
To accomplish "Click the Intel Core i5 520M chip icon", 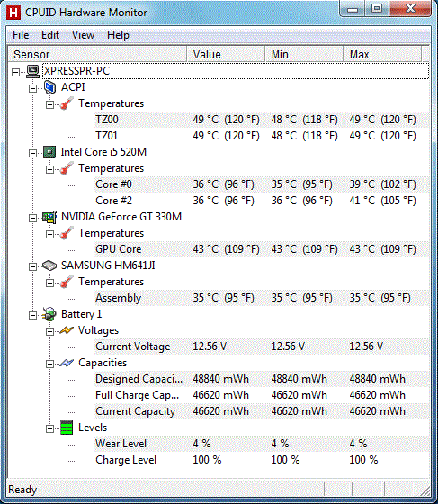I will 49,152.
